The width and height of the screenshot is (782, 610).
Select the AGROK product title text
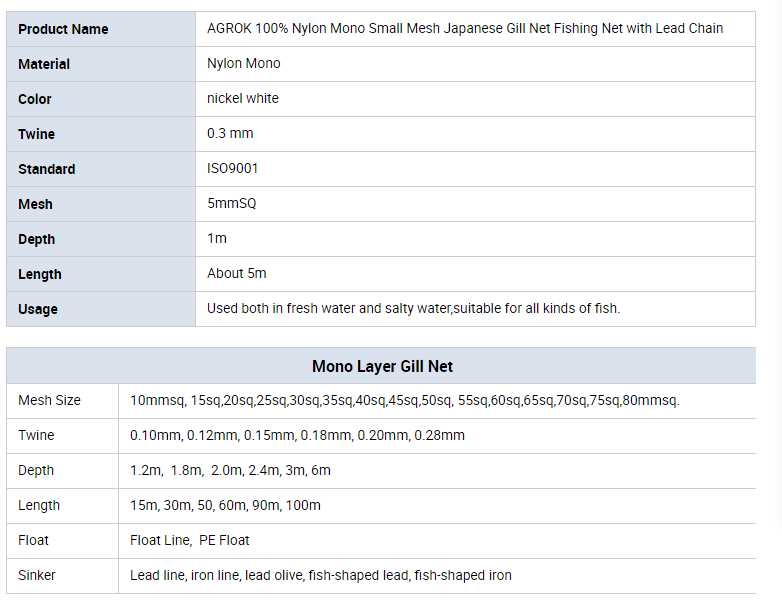tap(465, 28)
